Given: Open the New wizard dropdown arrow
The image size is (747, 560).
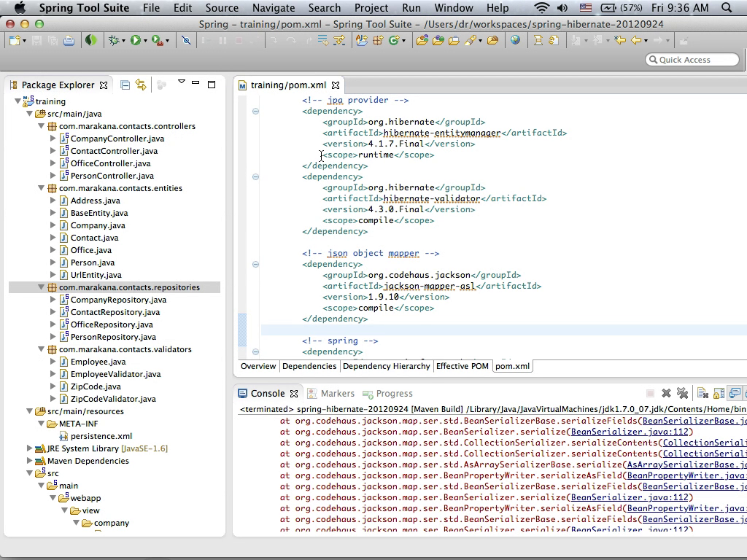Looking at the screenshot, I should [24, 42].
